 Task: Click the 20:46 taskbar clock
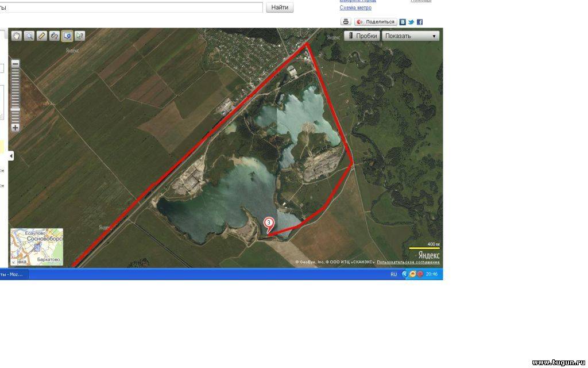[x=432, y=274]
